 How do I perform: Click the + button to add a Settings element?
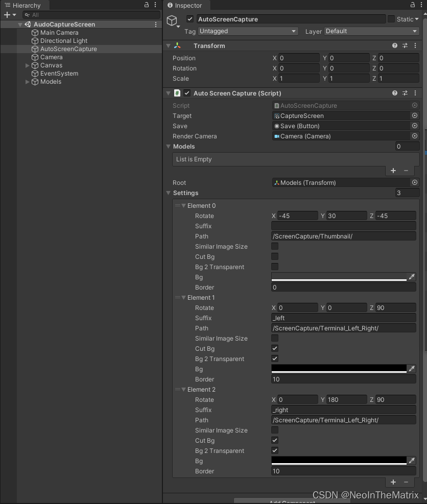[393, 482]
